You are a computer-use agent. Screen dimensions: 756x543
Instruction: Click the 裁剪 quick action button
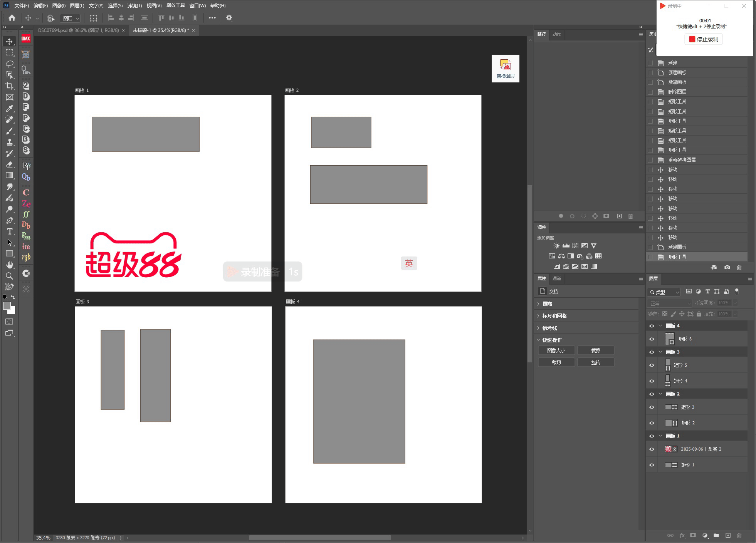click(x=596, y=350)
